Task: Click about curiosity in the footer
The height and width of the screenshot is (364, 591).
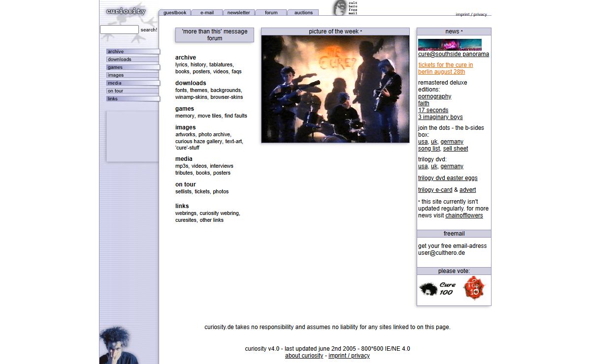Action: (304, 356)
